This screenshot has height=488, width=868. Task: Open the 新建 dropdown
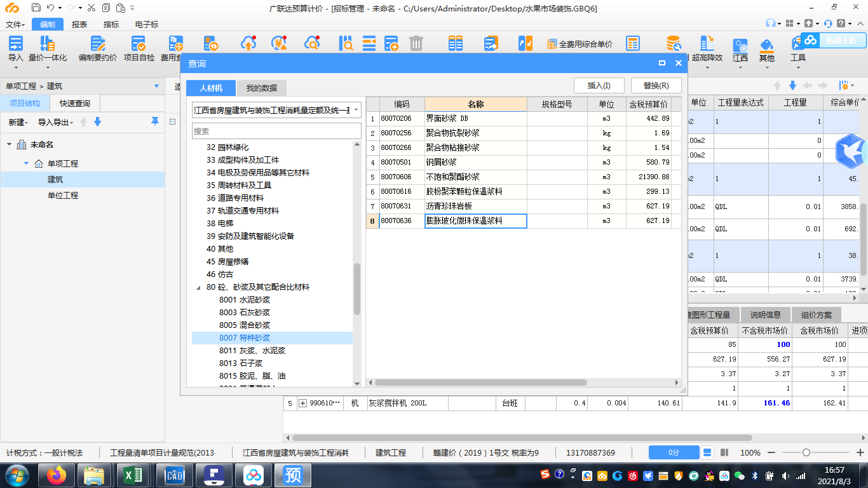tap(18, 122)
